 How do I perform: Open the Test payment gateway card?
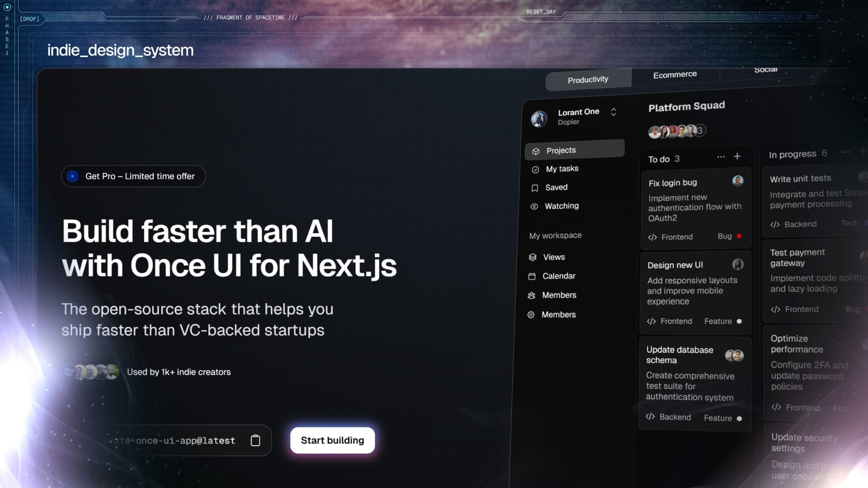pos(815,281)
